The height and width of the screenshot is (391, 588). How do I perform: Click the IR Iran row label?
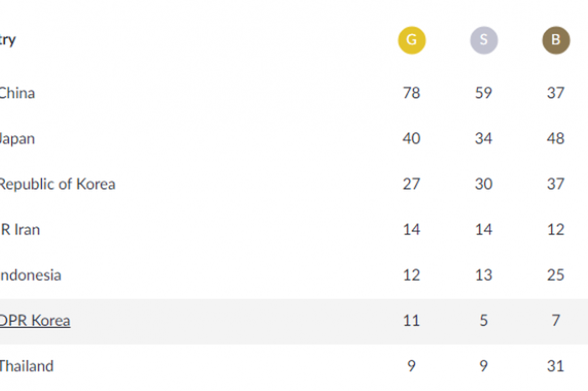20,230
